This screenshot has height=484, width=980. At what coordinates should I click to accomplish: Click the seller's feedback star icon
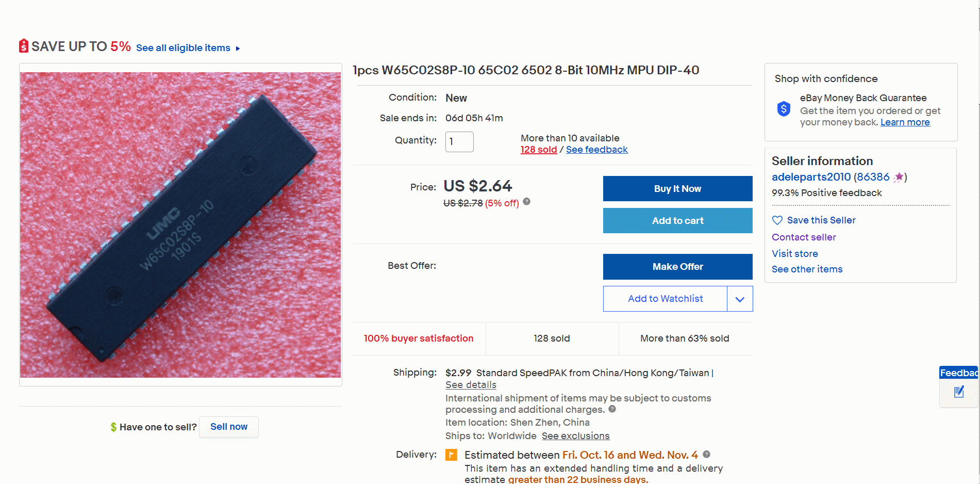point(899,177)
